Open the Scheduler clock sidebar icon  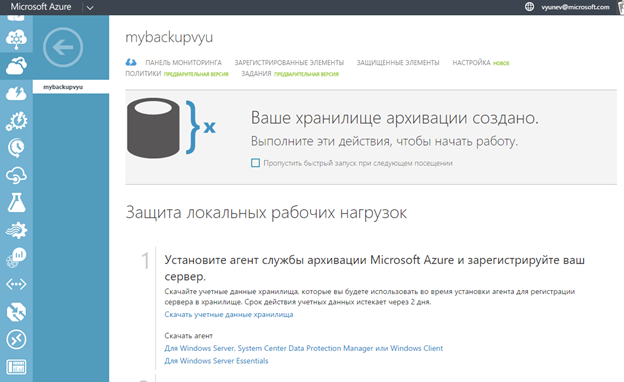(x=16, y=148)
